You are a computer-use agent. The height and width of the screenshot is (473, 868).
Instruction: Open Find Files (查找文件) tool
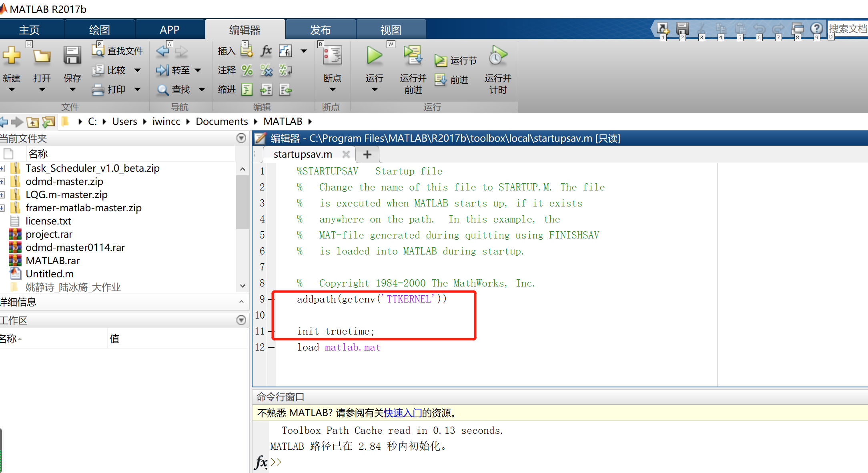[117, 50]
